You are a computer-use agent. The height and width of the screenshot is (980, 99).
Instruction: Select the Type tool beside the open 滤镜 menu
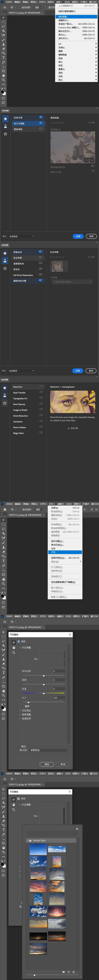pos(3,58)
